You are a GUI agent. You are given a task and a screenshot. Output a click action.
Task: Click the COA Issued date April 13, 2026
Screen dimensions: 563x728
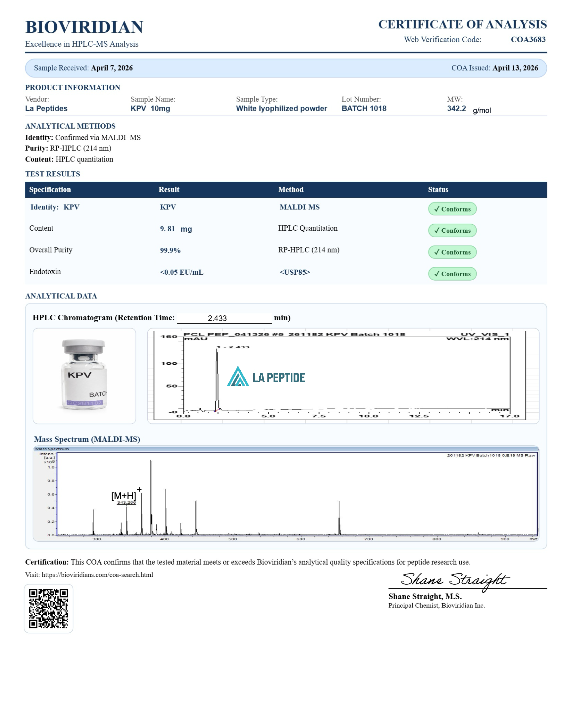515,68
